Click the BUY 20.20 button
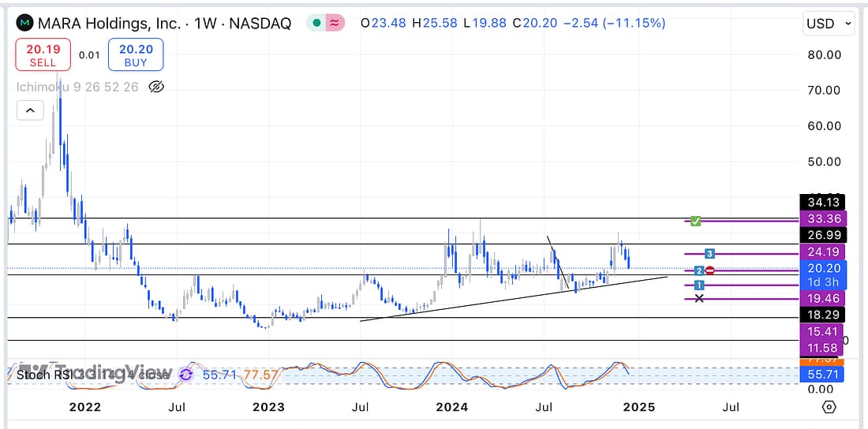 tap(136, 55)
